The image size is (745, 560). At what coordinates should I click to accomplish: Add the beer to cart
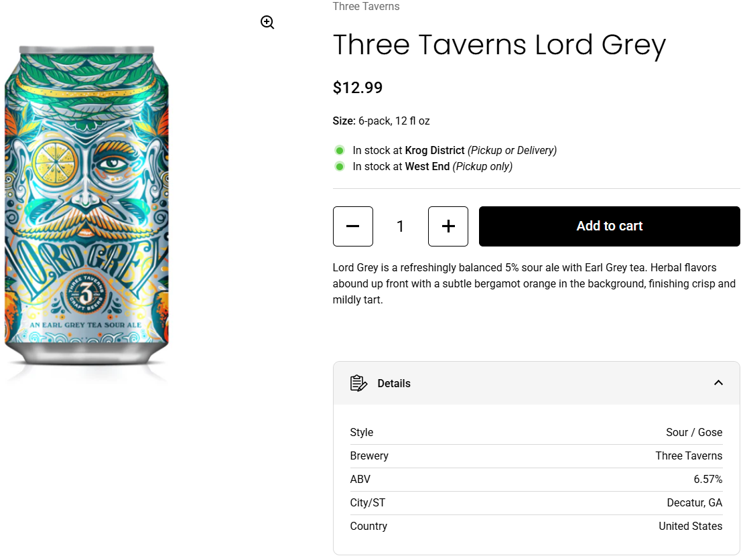tap(609, 226)
